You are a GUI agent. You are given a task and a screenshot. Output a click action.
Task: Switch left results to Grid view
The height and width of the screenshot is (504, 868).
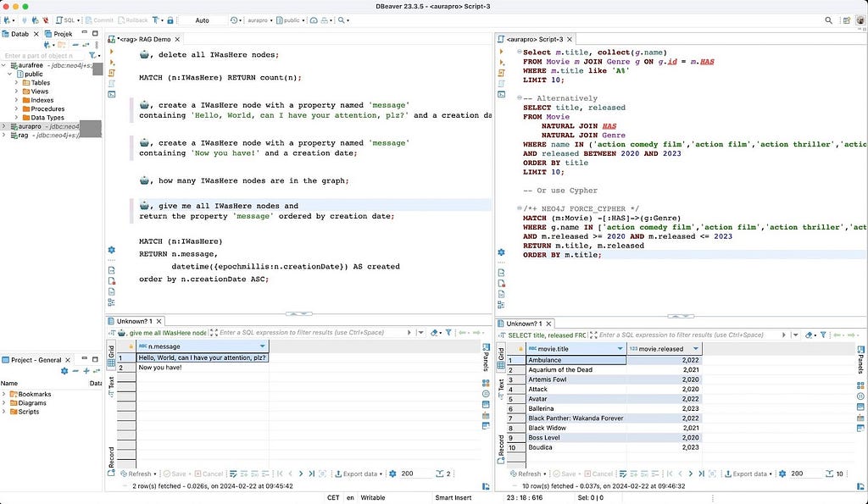[x=111, y=355]
